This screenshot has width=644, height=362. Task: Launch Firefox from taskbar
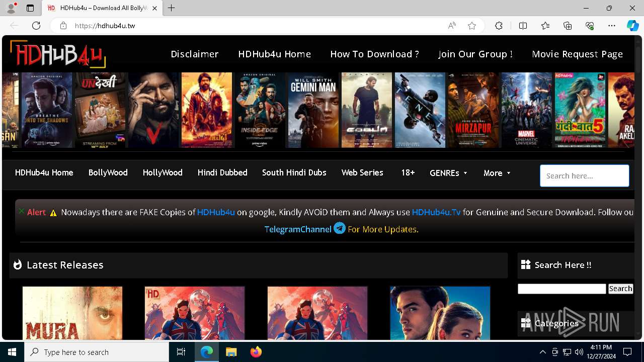coord(256,352)
